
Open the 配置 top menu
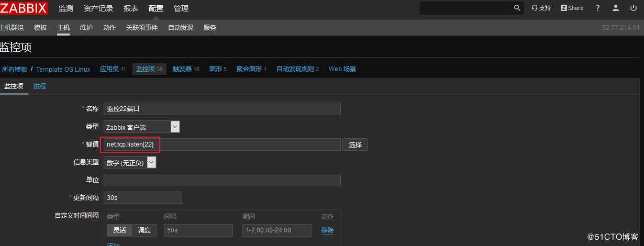(x=156, y=8)
